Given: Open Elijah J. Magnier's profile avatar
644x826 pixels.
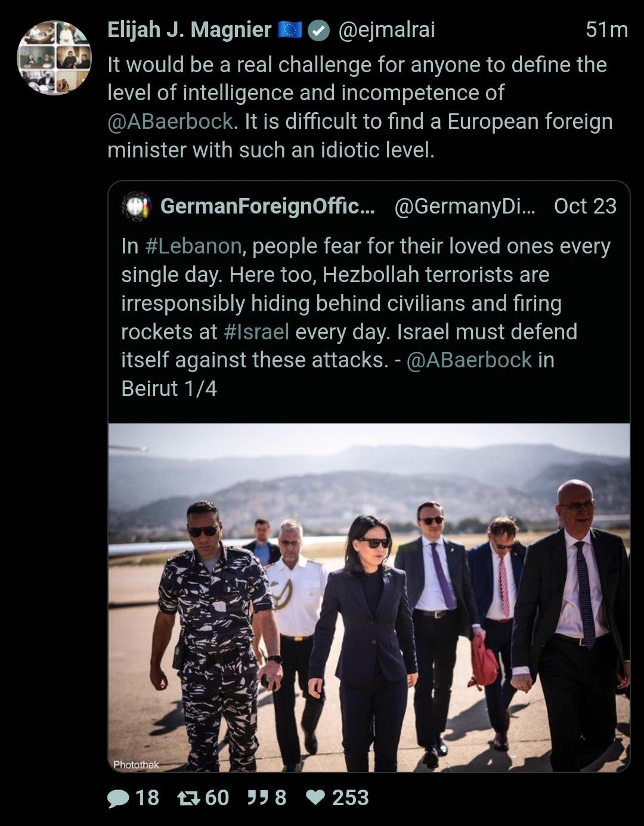Looking at the screenshot, I should click(54, 57).
